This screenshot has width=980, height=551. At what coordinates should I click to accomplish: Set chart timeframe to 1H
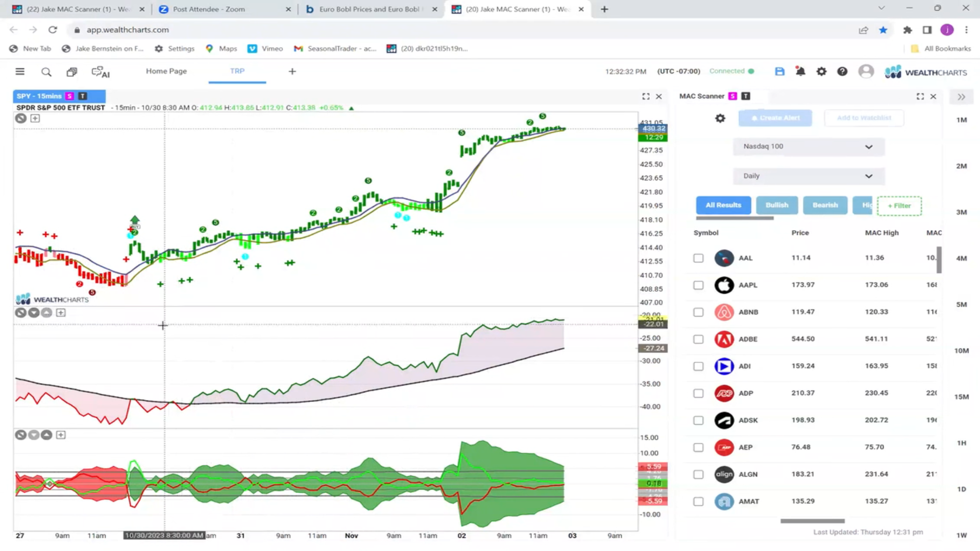click(x=962, y=443)
